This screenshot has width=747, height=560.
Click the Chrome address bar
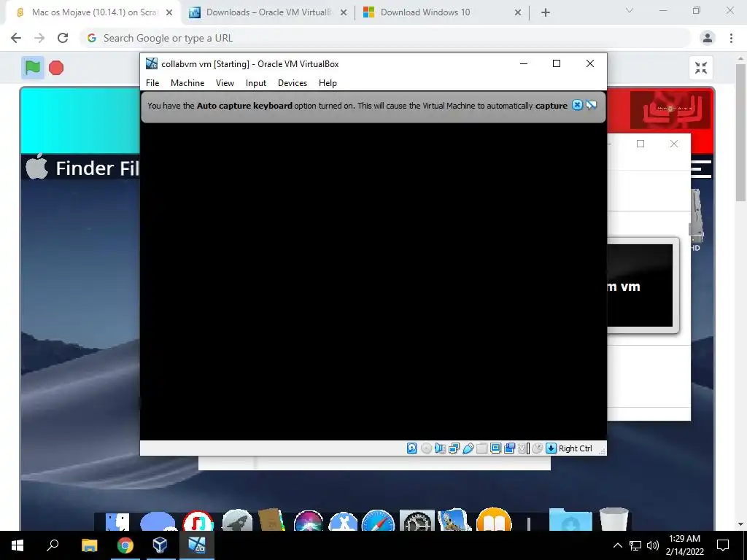(x=386, y=38)
